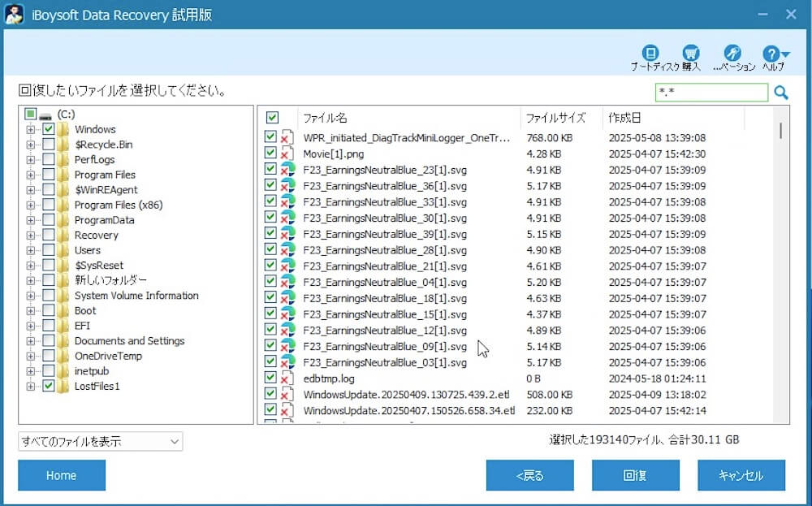
Task: Click the icon of F23_EarningsNeutralBlue_12[1].svg
Action: (287, 331)
